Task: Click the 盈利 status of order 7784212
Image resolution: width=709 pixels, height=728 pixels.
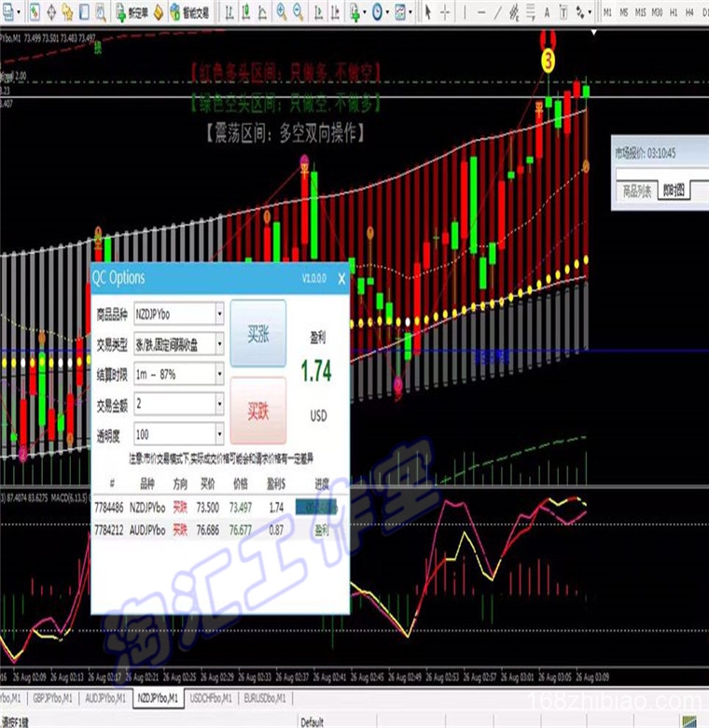Action: [x=322, y=530]
